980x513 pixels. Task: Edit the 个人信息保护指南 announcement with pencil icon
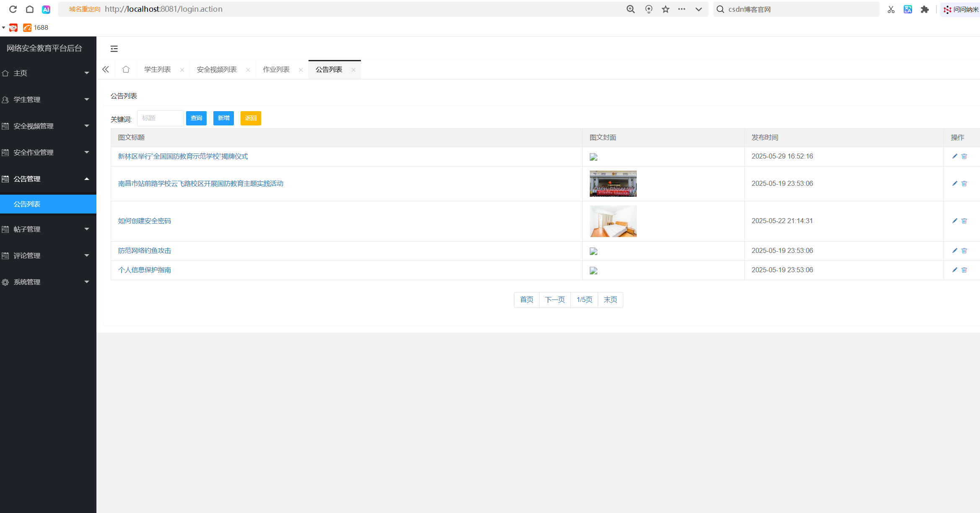[x=955, y=270]
